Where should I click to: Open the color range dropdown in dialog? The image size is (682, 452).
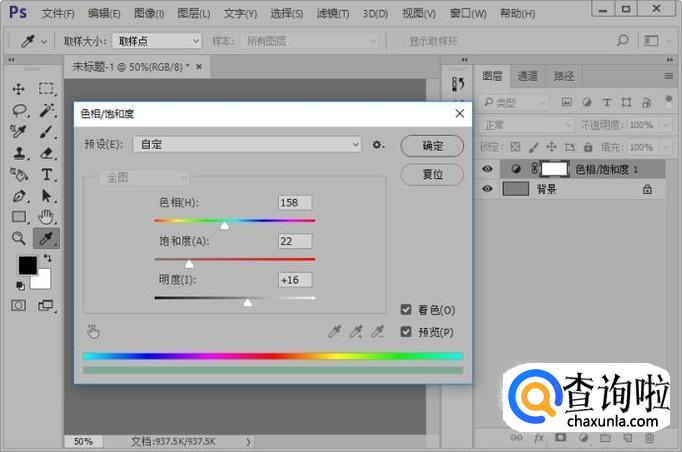tap(144, 177)
